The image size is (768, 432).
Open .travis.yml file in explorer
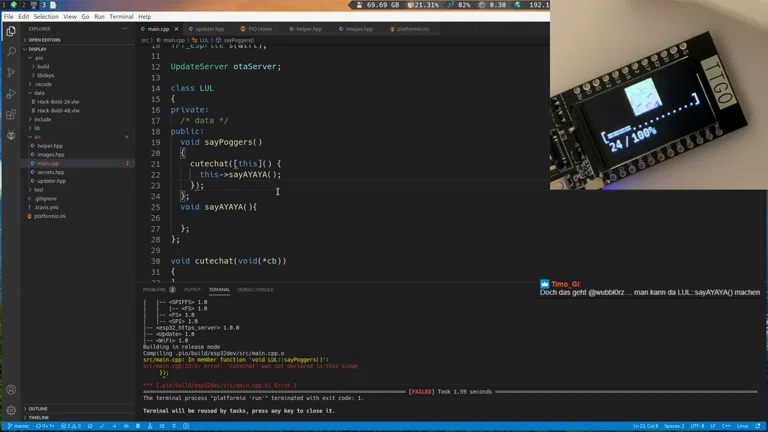click(x=78, y=208)
